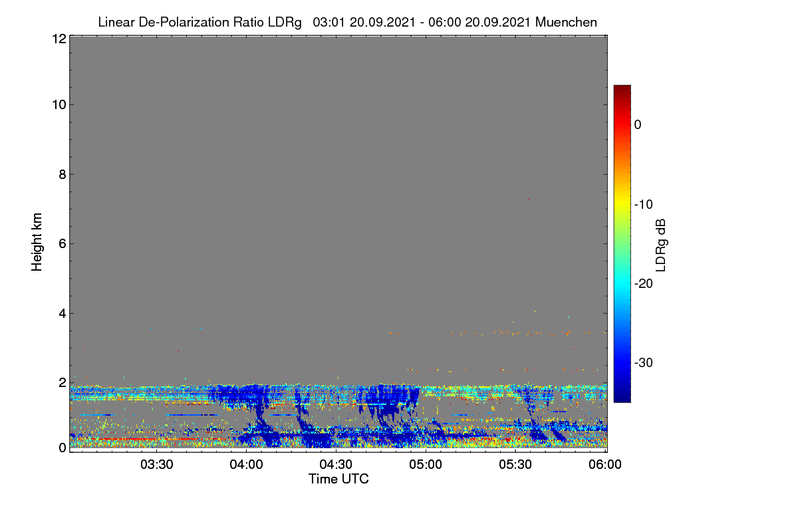This screenshot has height=532, width=798.
Task: Click the 05:30 time axis label
Action: pos(515,465)
